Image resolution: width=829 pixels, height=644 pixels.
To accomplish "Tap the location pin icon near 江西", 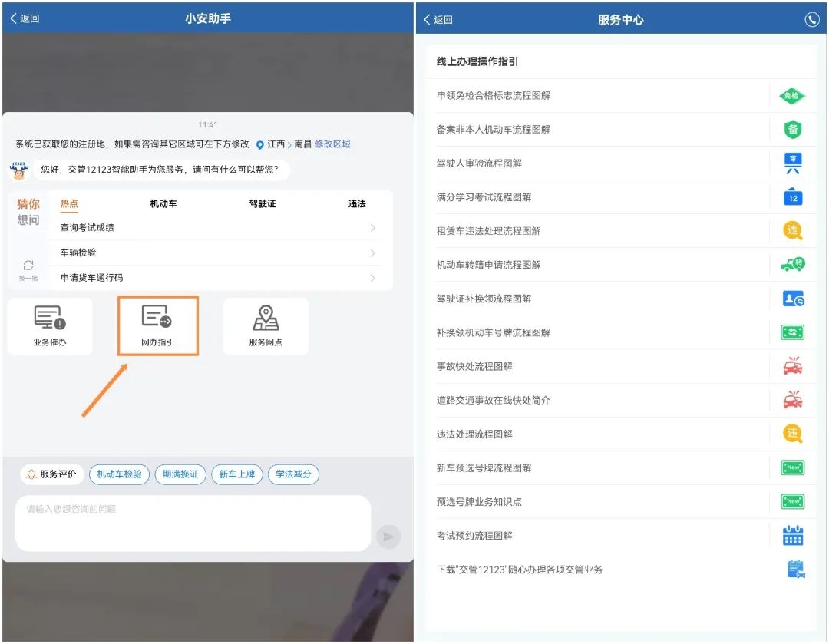I will pyautogui.click(x=259, y=145).
